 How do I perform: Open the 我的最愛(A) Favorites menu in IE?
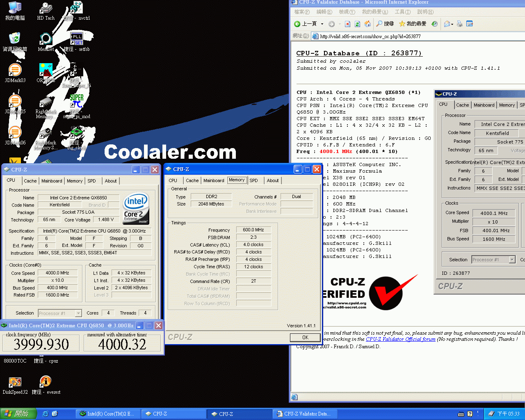coord(375,12)
